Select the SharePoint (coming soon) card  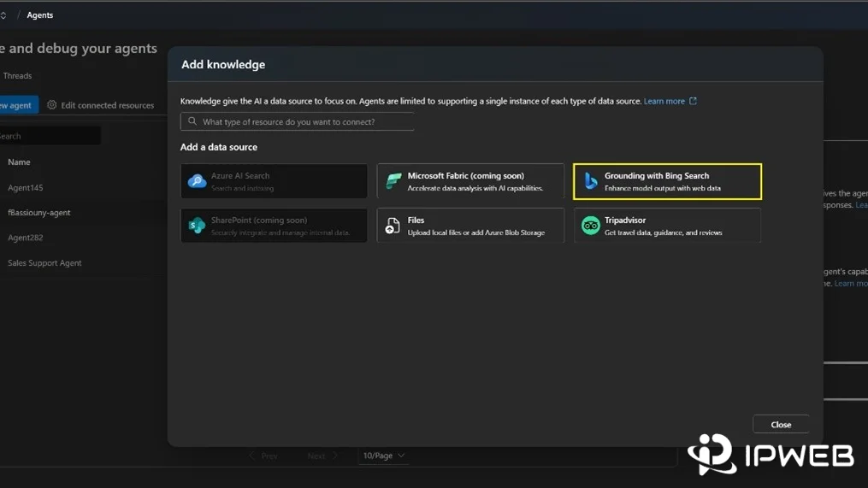(x=274, y=225)
